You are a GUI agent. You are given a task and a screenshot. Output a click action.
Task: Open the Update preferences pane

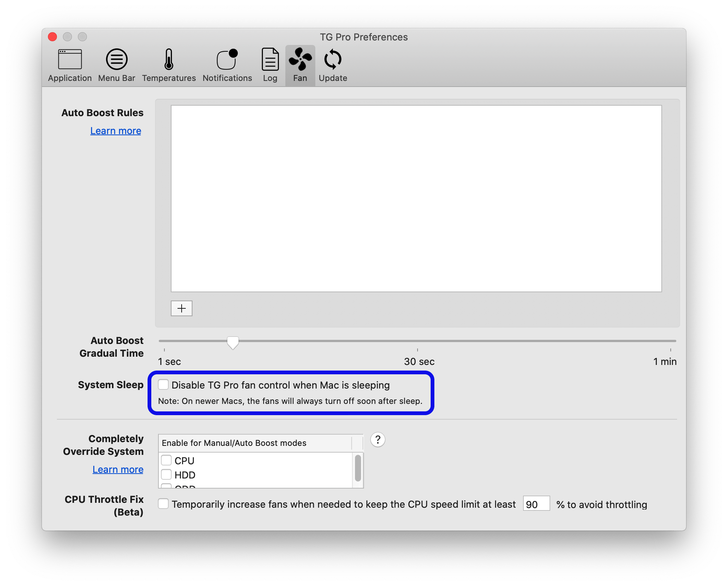coord(333,66)
